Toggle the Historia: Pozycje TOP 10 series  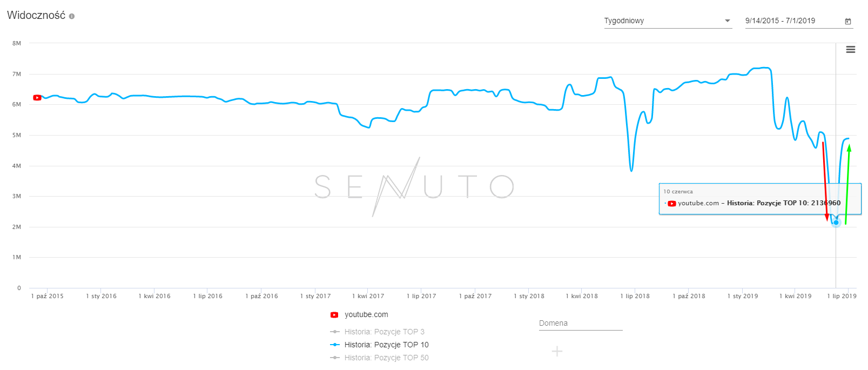tap(386, 345)
